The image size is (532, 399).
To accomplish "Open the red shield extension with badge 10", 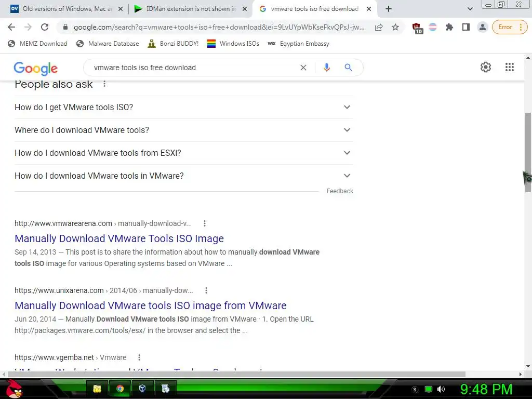I will click(417, 28).
